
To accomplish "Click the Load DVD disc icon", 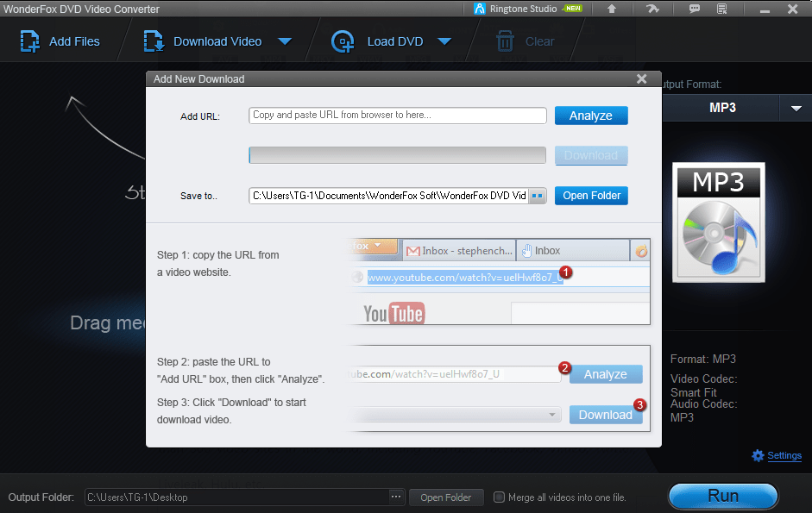I will 343,41.
